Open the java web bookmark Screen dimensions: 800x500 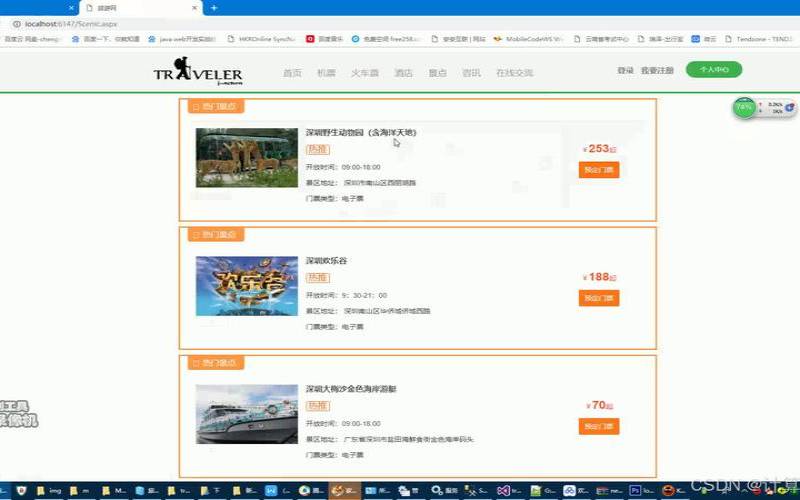[182, 39]
